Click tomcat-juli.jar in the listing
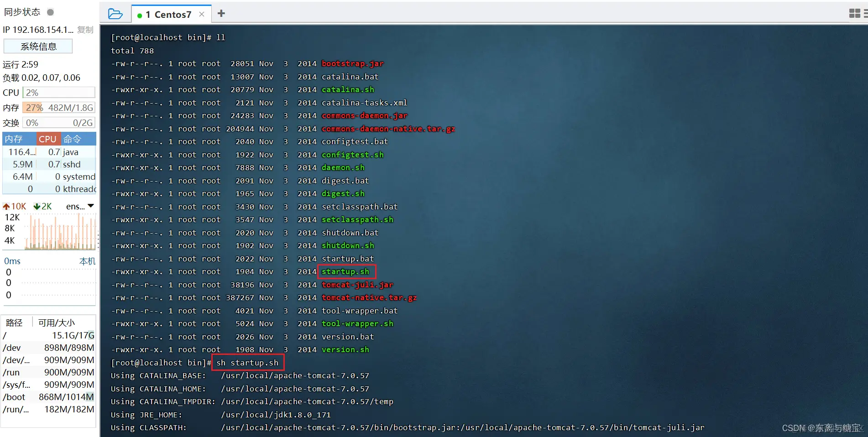The height and width of the screenshot is (437, 868). (357, 285)
